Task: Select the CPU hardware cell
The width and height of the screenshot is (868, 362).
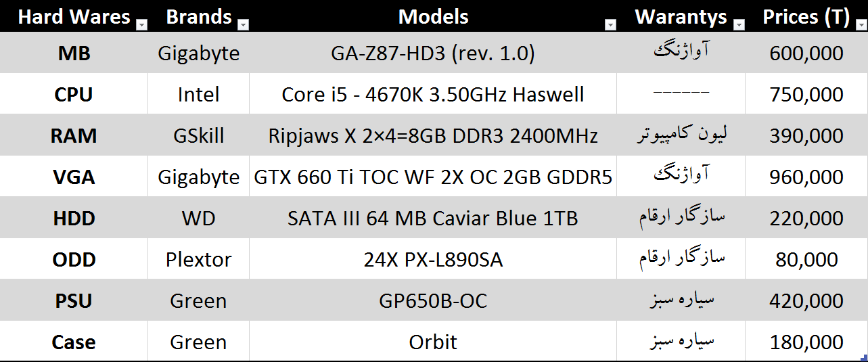Action: (74, 95)
